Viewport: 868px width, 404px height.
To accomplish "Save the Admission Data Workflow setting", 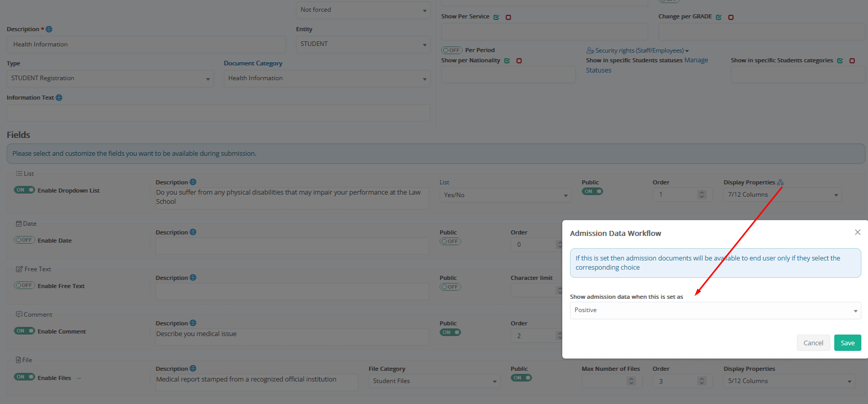I will (847, 343).
